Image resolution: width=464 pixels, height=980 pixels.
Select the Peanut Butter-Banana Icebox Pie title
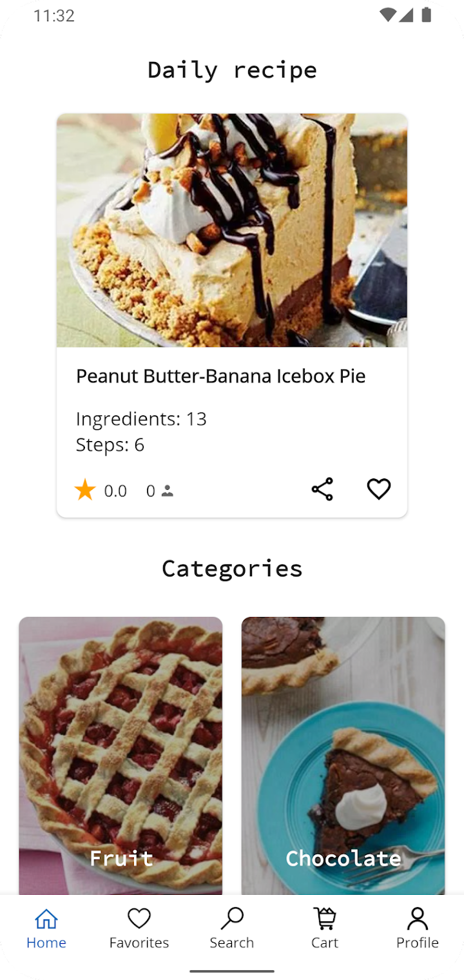click(221, 376)
